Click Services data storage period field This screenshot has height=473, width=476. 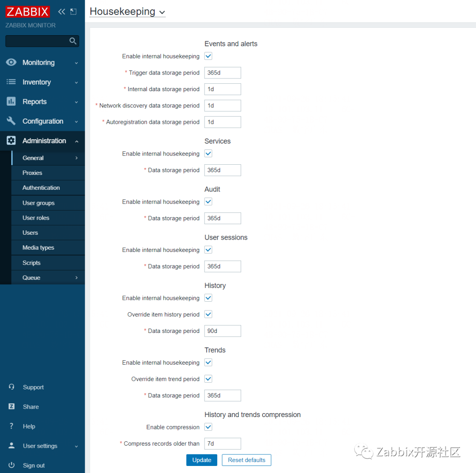pos(223,170)
